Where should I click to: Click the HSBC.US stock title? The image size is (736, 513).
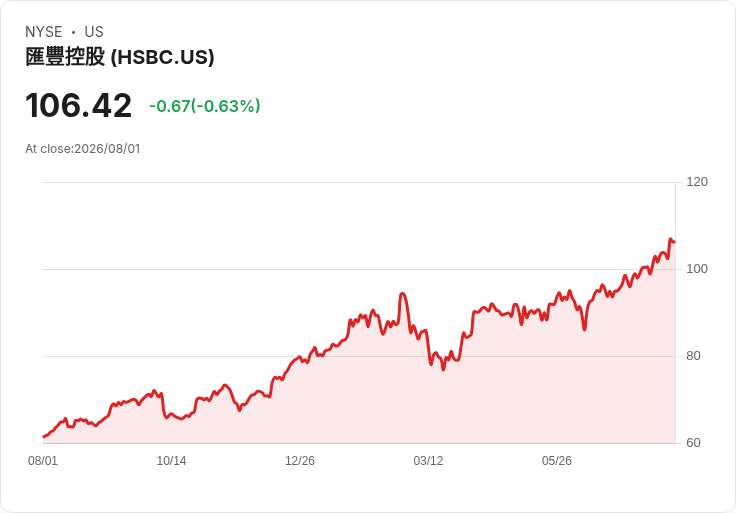pyautogui.click(x=120, y=57)
